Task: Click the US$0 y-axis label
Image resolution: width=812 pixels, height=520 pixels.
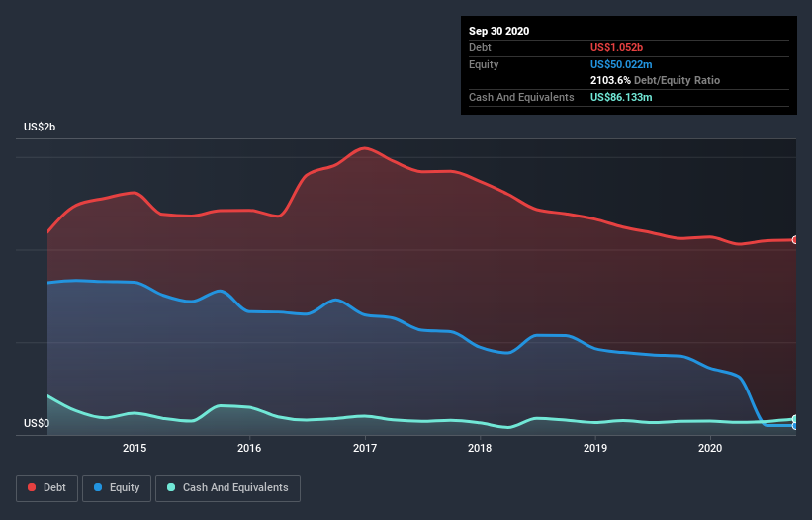Action: point(37,423)
